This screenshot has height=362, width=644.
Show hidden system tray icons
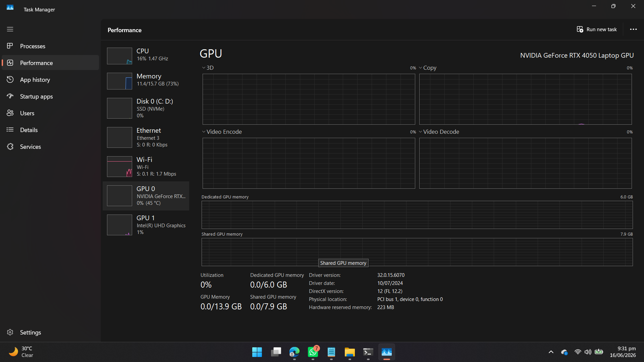551,352
